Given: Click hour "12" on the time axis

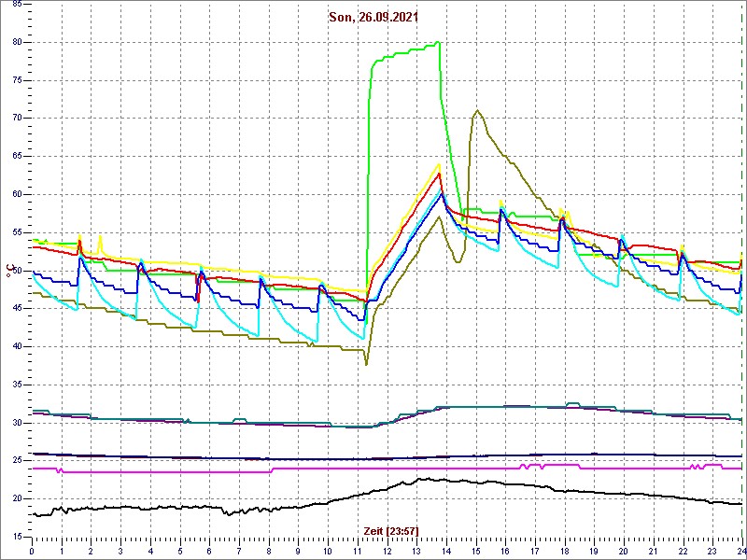Looking at the screenshot, I should click(x=387, y=552).
